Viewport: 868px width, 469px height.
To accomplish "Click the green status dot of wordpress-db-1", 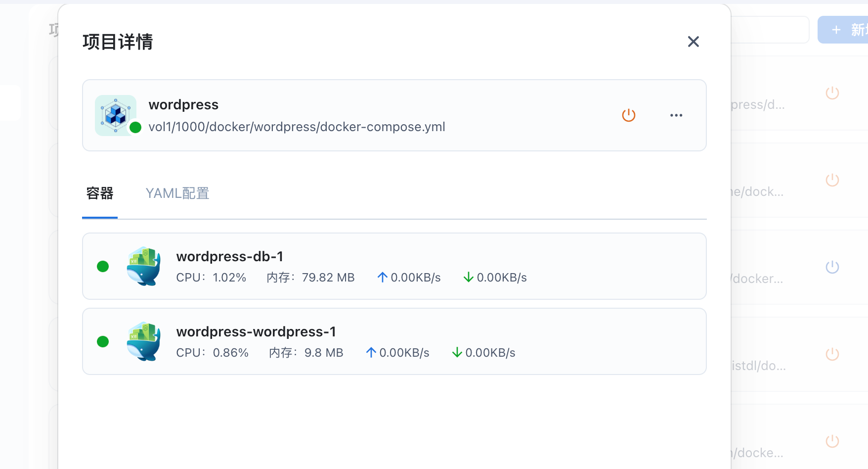I will tap(103, 267).
